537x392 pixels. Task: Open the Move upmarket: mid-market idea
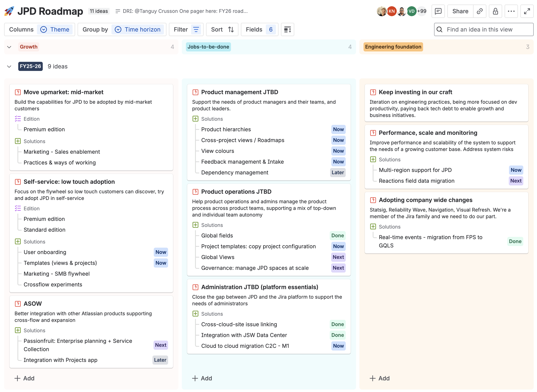pos(63,92)
